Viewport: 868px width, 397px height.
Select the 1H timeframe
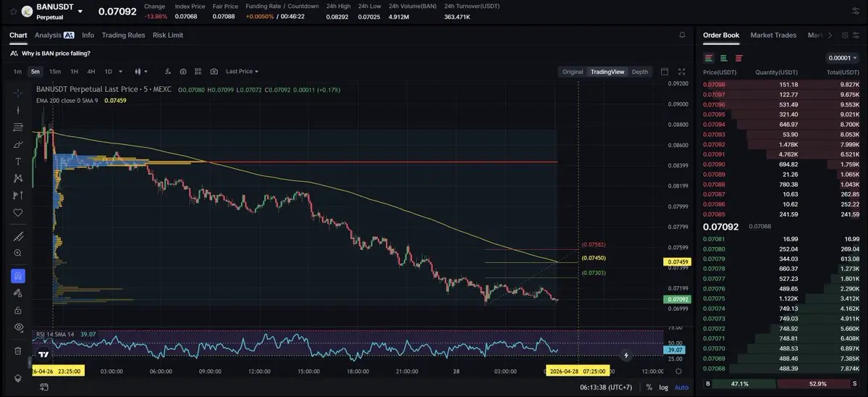(74, 72)
